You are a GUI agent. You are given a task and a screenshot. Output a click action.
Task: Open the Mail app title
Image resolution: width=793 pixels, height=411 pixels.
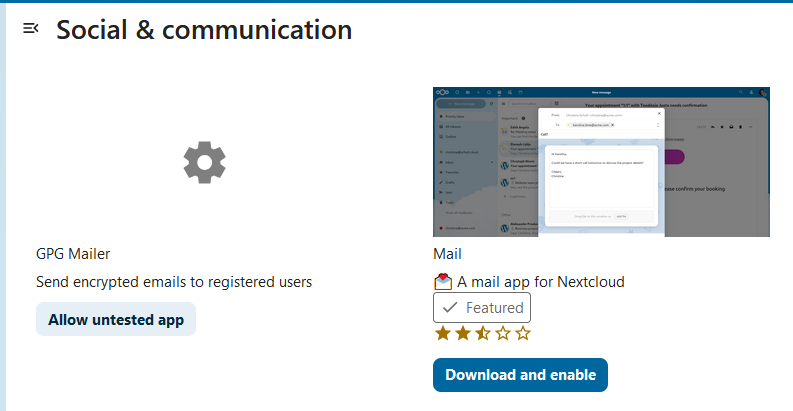click(x=447, y=254)
